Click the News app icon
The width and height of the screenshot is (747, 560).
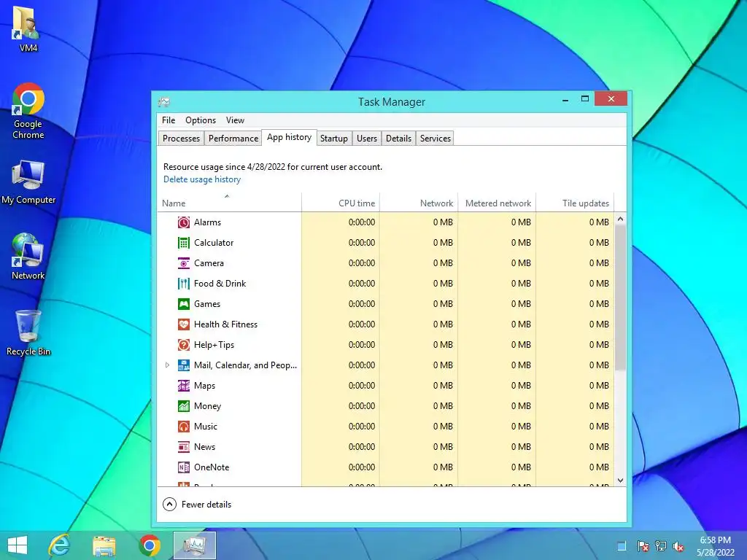pyautogui.click(x=183, y=447)
